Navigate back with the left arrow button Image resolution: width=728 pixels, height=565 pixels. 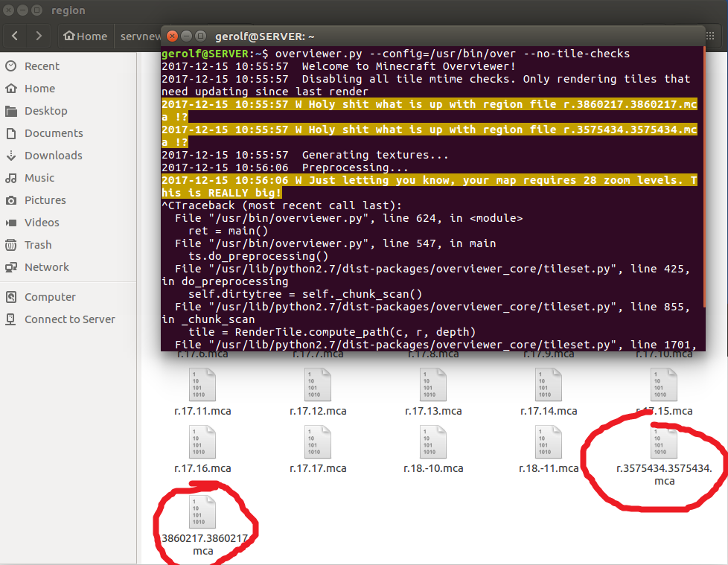(x=14, y=36)
